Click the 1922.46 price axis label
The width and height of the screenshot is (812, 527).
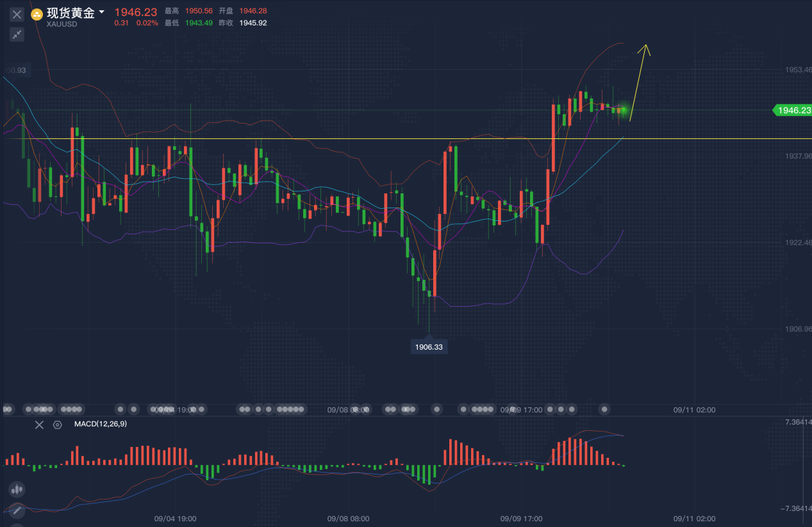799,242
